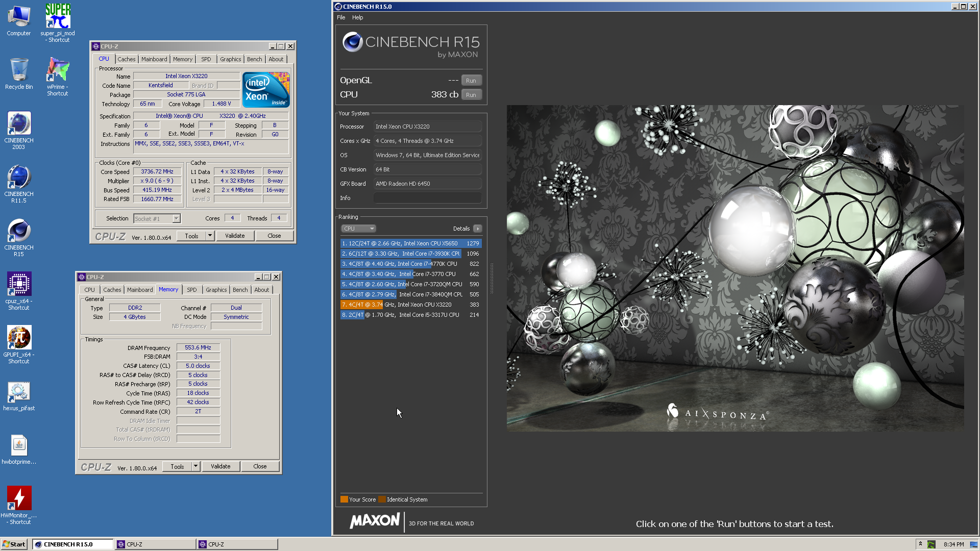
Task: Click the brown Identical System legend swatch
Action: (382, 499)
